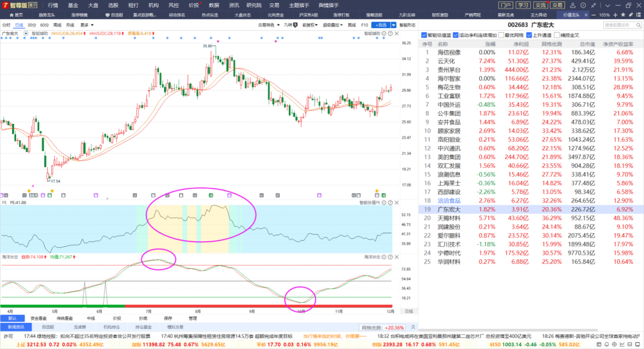Open the 超级叠加 overlay dropdown

pos(333,25)
